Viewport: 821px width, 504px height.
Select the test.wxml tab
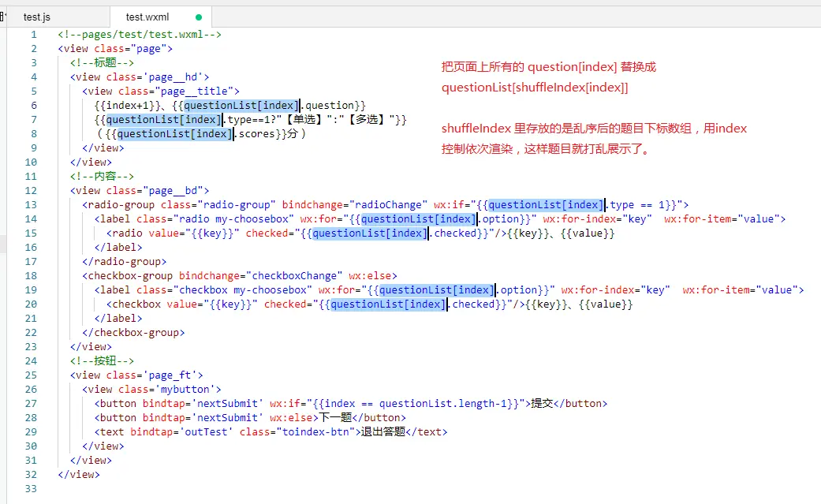click(147, 17)
